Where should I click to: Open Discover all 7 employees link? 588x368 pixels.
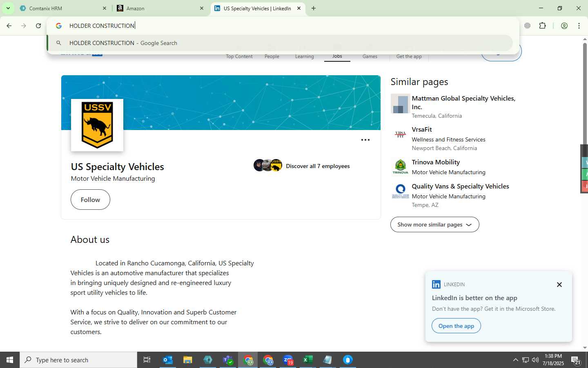[318, 166]
